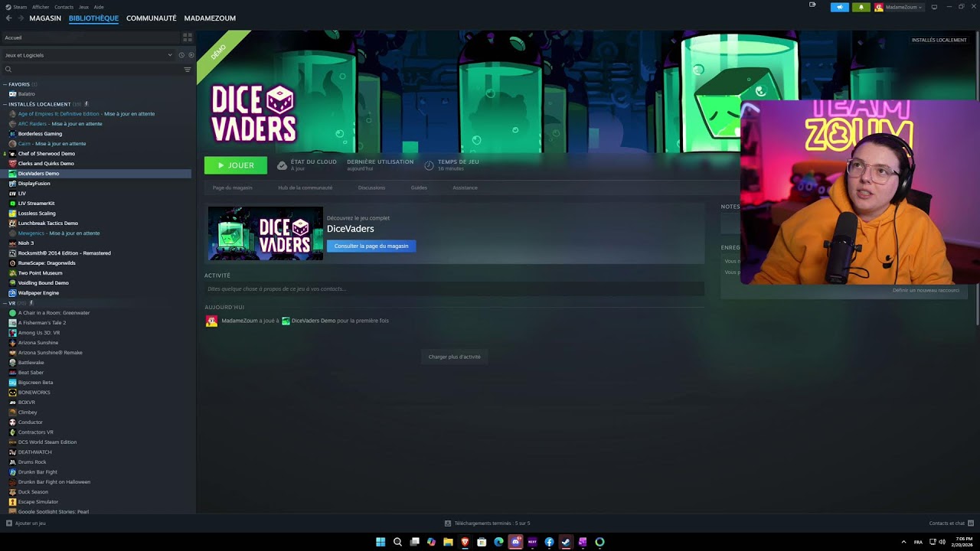Screen dimensions: 980x551
Task: Open Brave browser from the taskbar
Action: [465, 542]
